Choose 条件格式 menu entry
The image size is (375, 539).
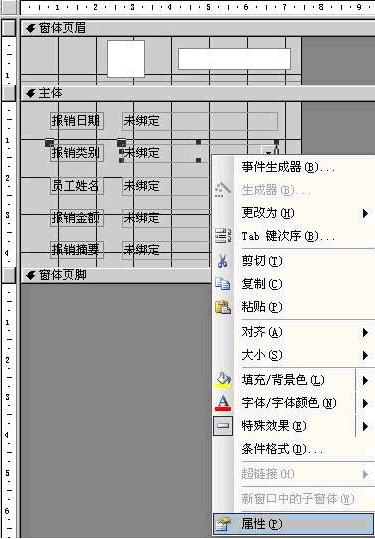282,449
